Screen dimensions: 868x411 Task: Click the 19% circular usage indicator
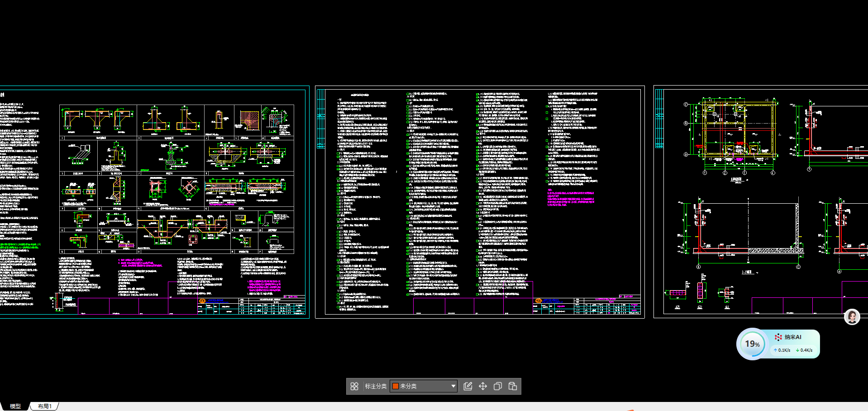(752, 344)
